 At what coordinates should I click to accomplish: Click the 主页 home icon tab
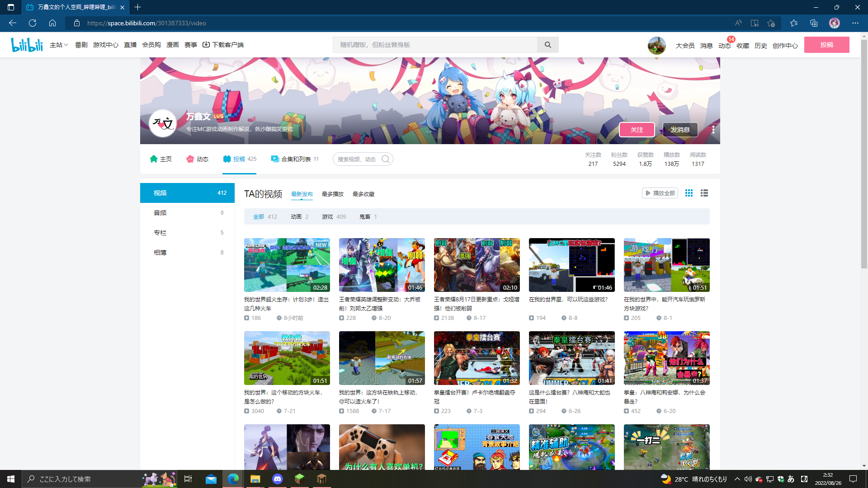tap(160, 159)
